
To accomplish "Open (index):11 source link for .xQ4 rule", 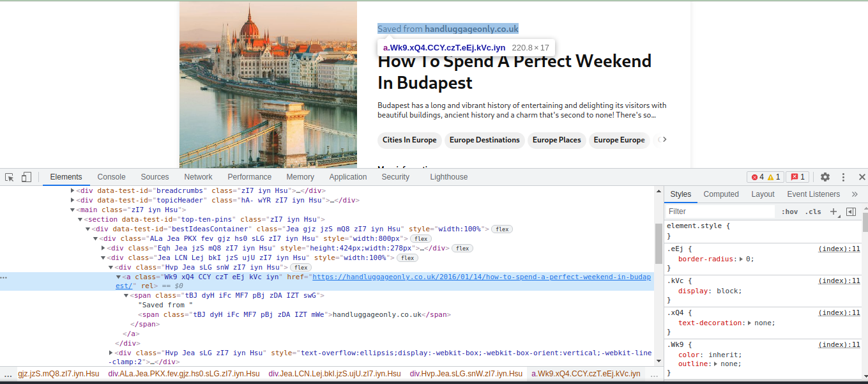I will [839, 313].
